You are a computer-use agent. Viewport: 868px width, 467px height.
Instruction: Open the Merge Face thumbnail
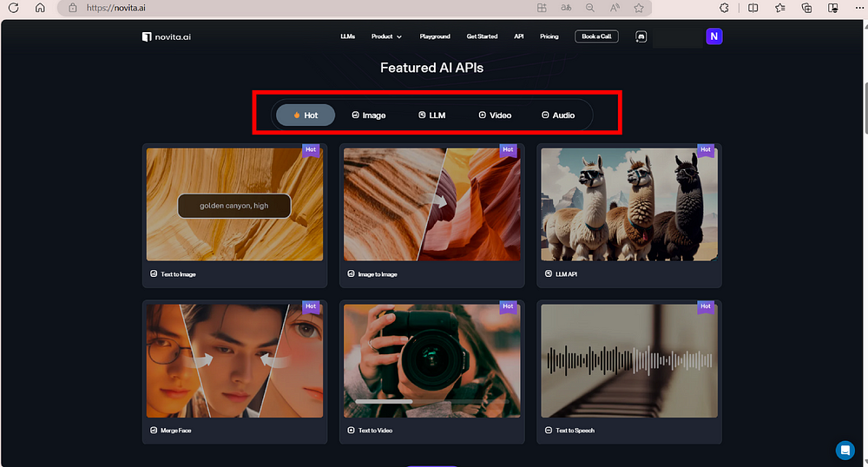234,361
